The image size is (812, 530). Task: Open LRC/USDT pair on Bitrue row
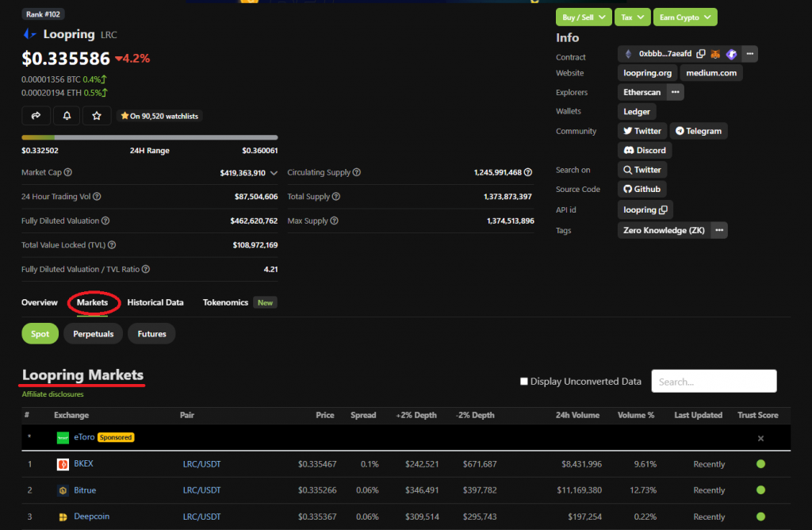[x=201, y=490]
